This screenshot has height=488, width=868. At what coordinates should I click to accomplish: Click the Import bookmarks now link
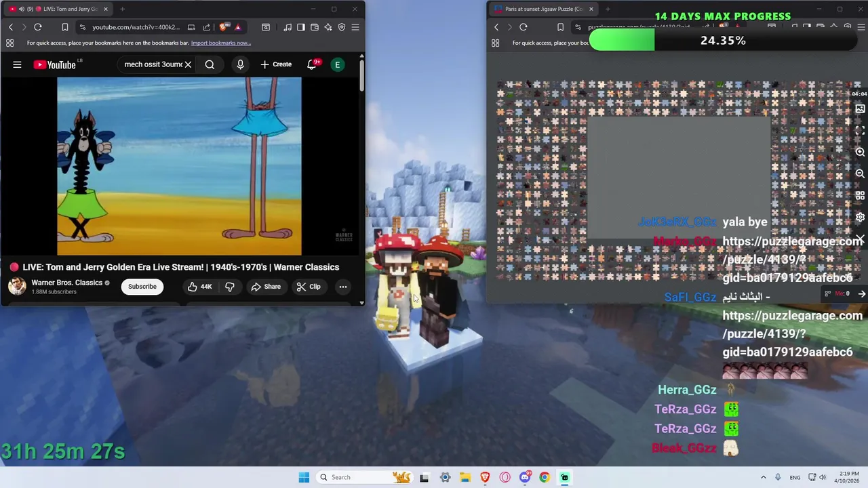tap(221, 43)
